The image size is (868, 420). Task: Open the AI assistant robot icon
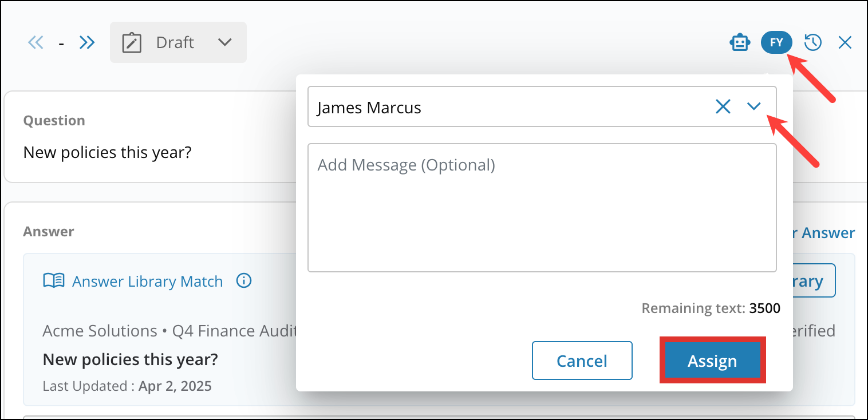tap(740, 42)
